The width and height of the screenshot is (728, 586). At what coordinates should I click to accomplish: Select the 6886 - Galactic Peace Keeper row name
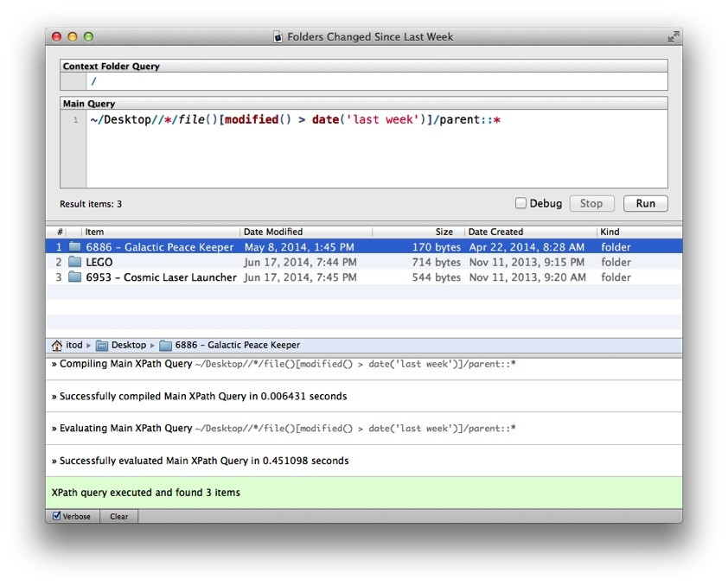click(x=160, y=247)
